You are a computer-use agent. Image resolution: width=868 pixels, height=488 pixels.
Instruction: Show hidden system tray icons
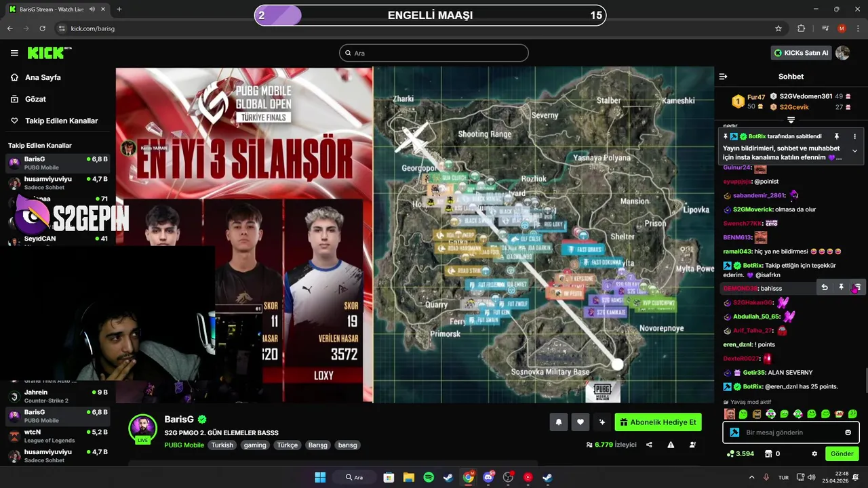(x=751, y=477)
